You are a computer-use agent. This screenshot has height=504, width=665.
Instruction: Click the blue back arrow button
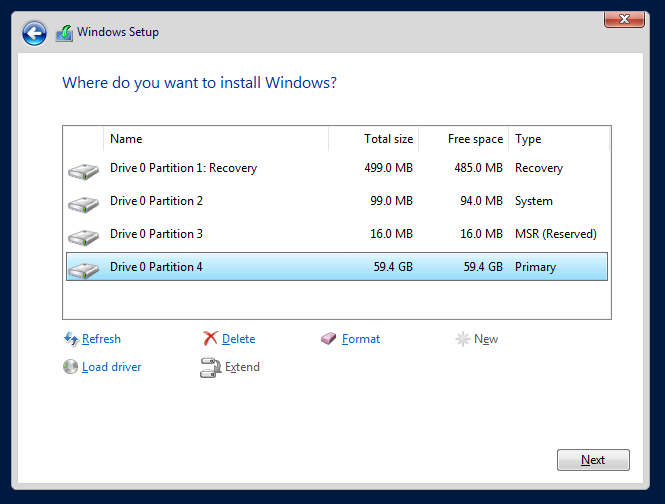[x=34, y=33]
